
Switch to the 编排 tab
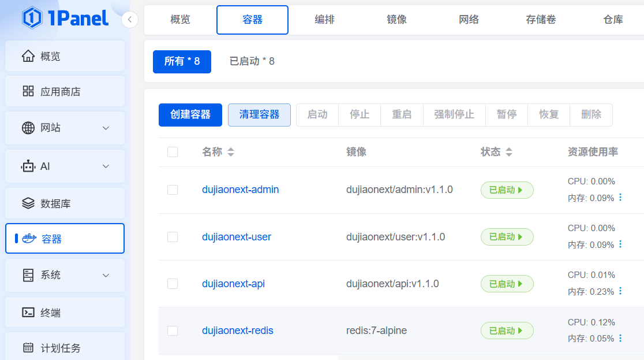(324, 20)
